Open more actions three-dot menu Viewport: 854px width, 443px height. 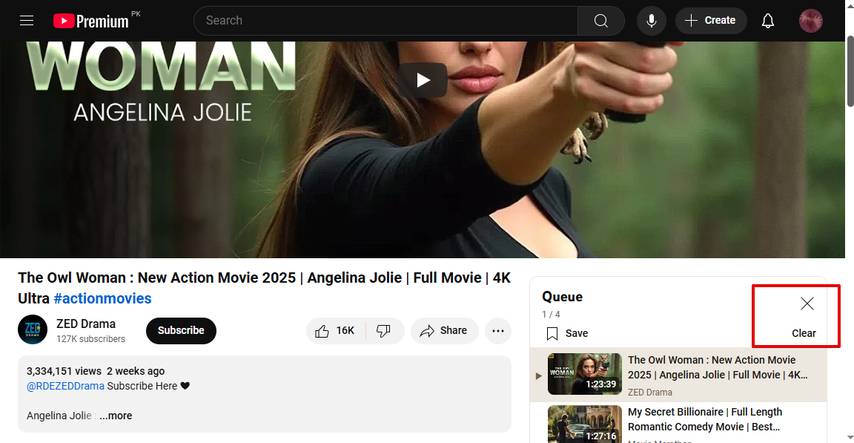[x=498, y=331]
